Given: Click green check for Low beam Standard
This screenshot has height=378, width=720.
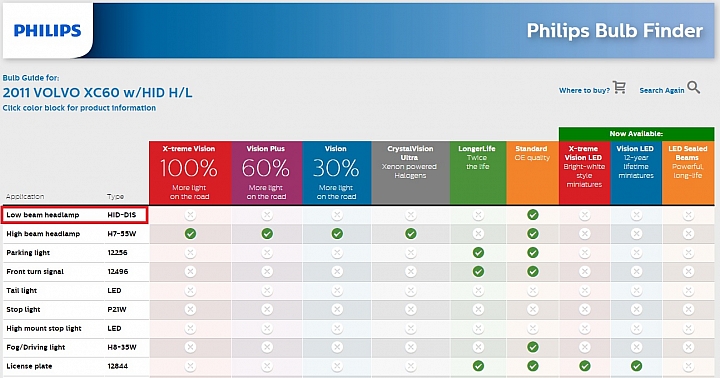Looking at the screenshot, I should [533, 214].
